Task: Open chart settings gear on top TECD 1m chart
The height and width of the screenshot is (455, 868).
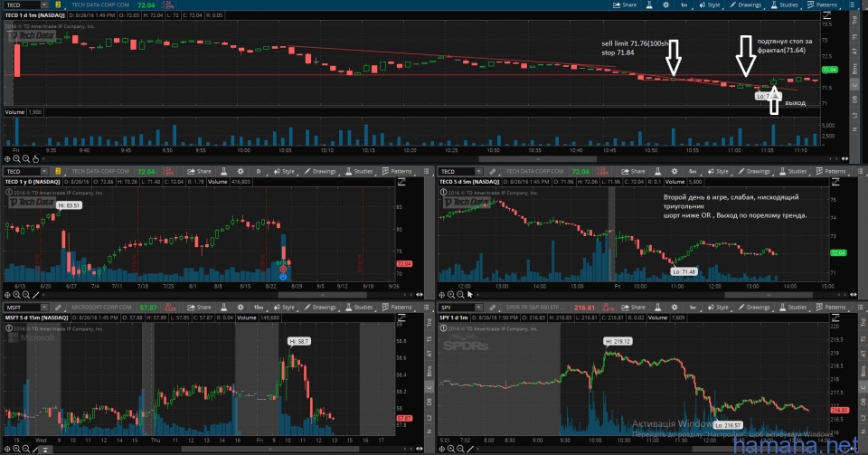Action: [x=666, y=5]
